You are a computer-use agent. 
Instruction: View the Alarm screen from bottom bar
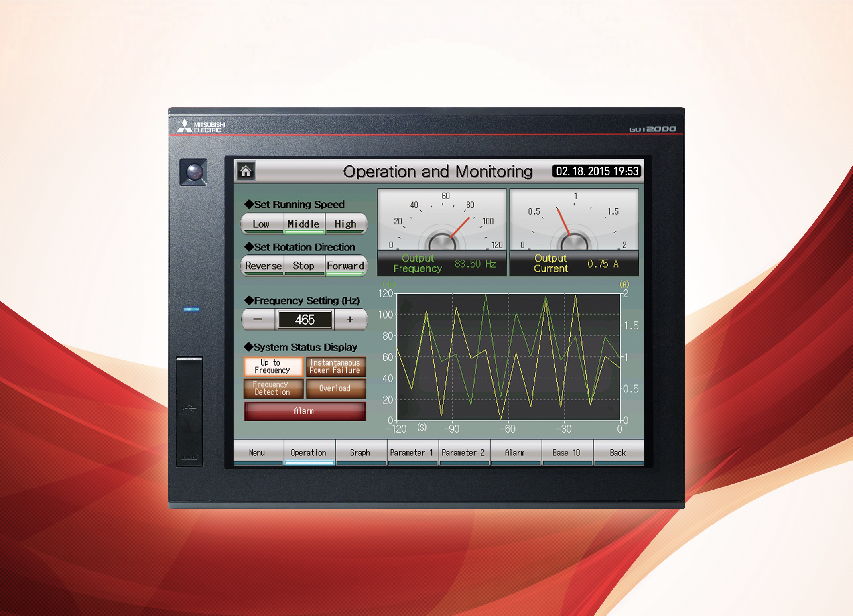click(x=516, y=453)
